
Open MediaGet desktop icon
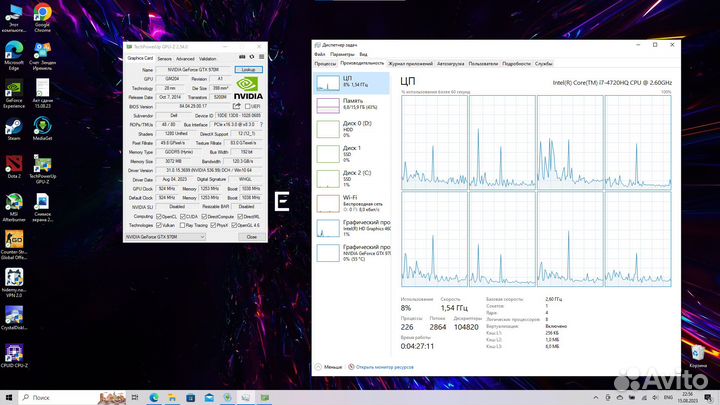[x=42, y=129]
